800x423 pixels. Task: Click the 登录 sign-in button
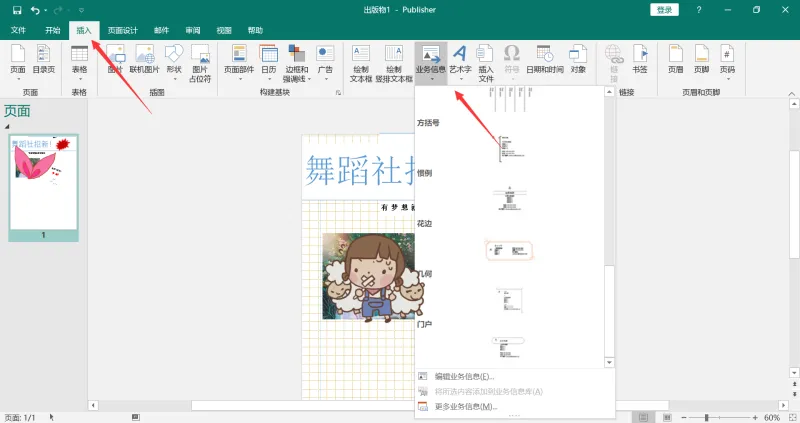coord(664,10)
